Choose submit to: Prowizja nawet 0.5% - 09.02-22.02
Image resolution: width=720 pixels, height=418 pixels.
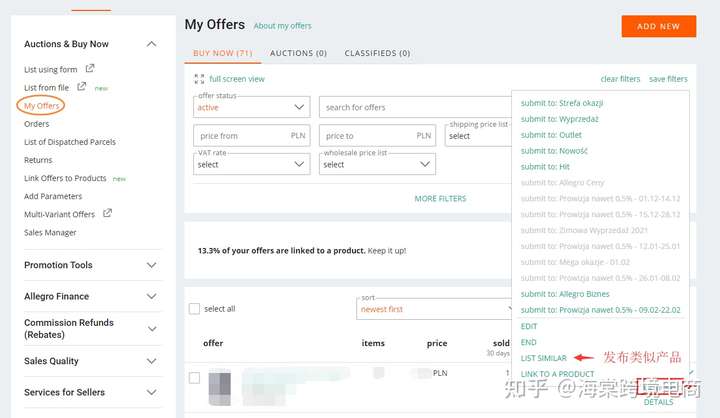point(601,310)
